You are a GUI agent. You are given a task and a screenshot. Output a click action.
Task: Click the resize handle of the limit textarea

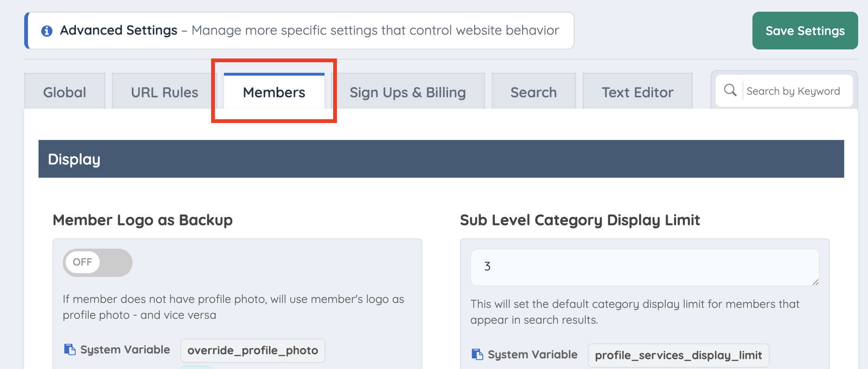tap(815, 282)
